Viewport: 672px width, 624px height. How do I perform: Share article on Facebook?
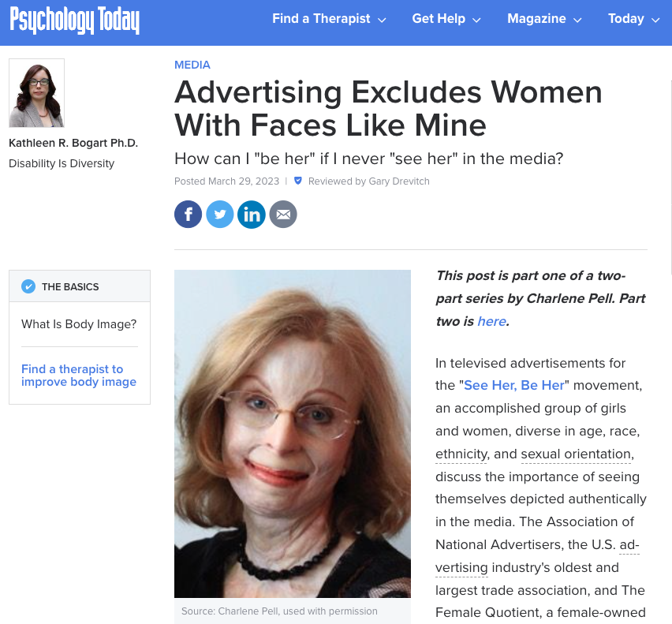coord(189,214)
